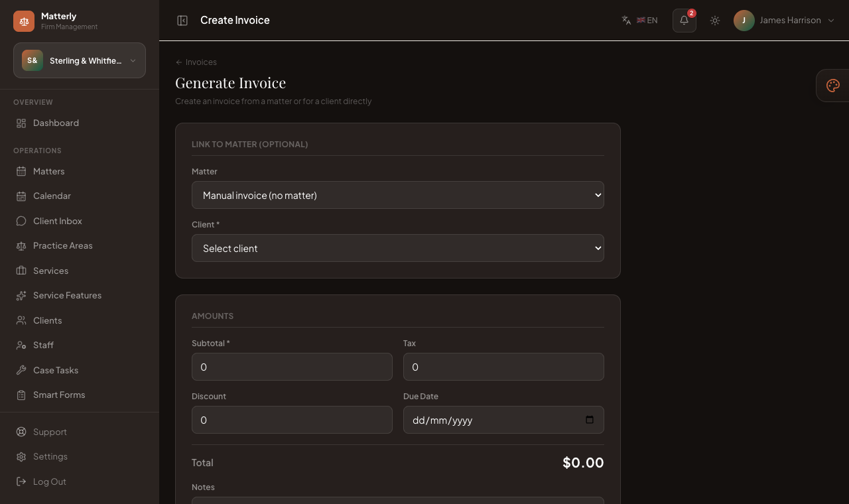Screen dimensions: 849x504
Task: Focus the Subtotal input field
Action: [x=292, y=367]
